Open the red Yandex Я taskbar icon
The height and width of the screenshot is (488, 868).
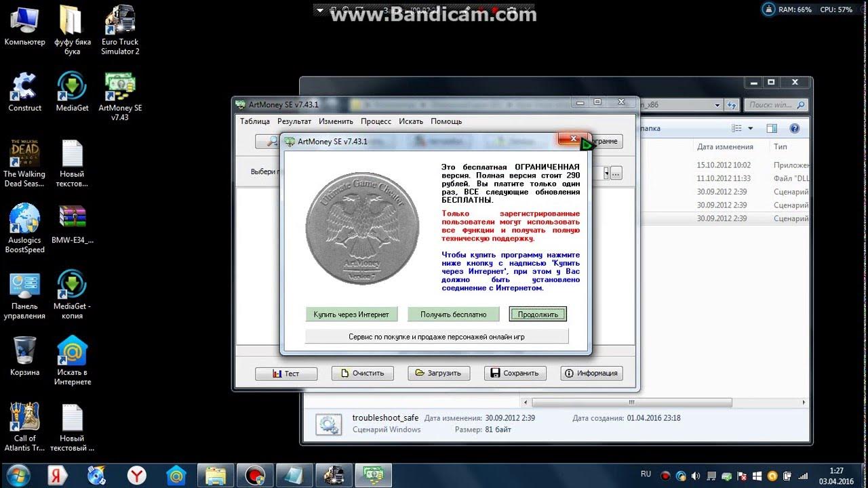[58, 475]
